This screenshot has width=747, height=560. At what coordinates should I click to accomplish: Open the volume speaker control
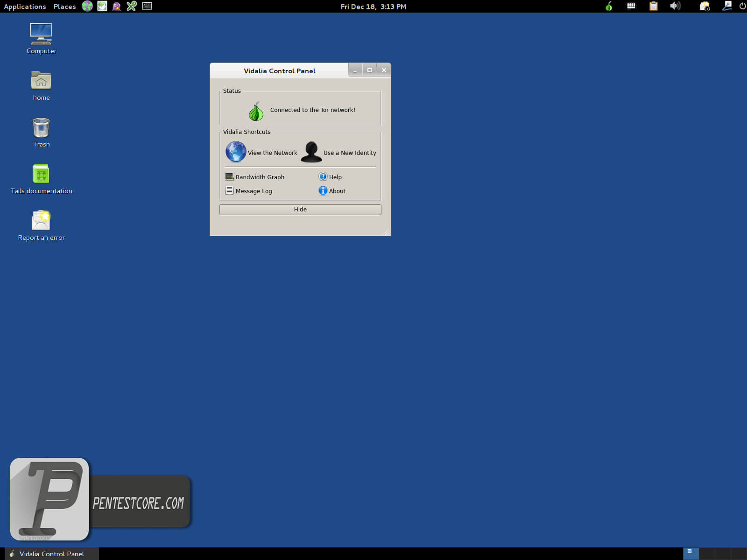point(675,6)
